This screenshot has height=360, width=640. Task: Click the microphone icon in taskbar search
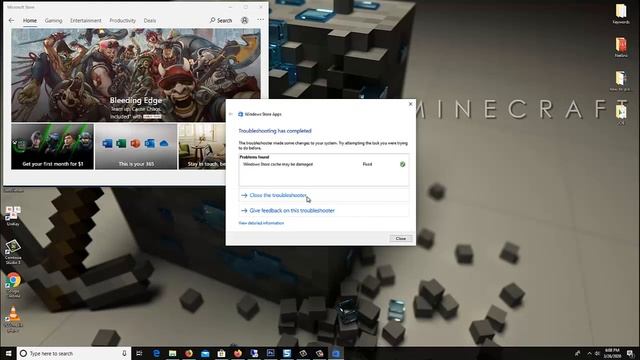point(124,353)
